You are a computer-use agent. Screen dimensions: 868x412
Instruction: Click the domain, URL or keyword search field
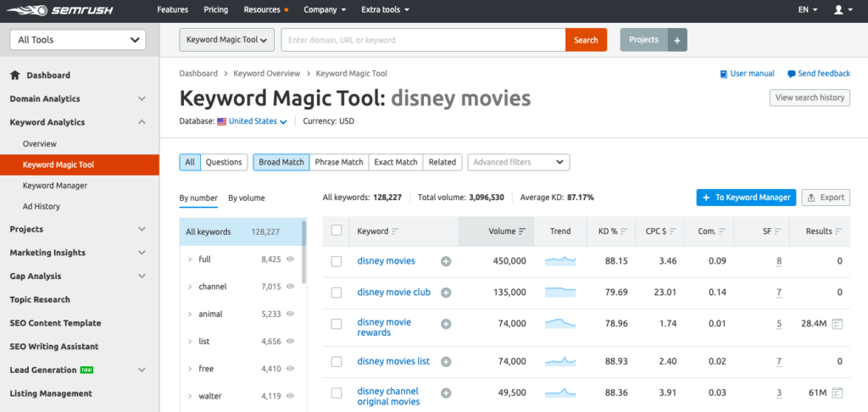coord(423,40)
